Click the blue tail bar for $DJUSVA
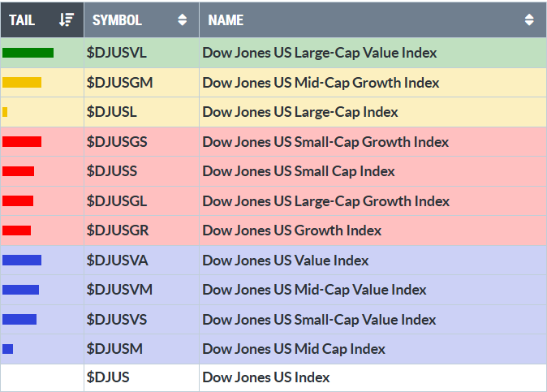 pyautogui.click(x=22, y=261)
